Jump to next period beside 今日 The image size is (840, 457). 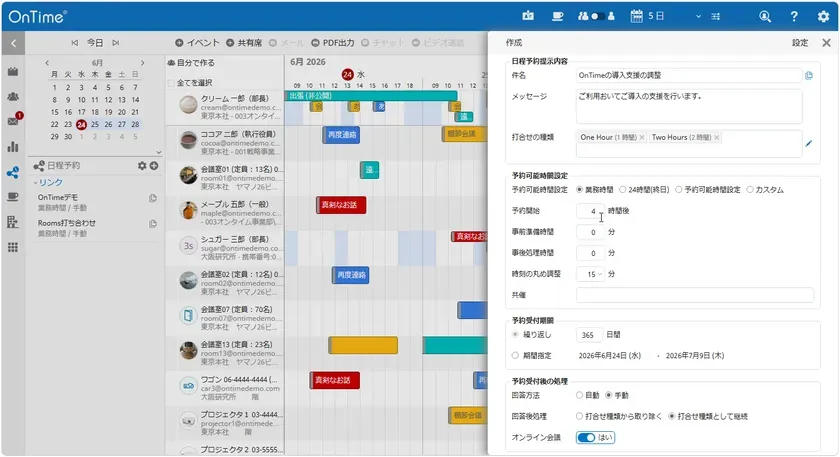pyautogui.click(x=116, y=43)
